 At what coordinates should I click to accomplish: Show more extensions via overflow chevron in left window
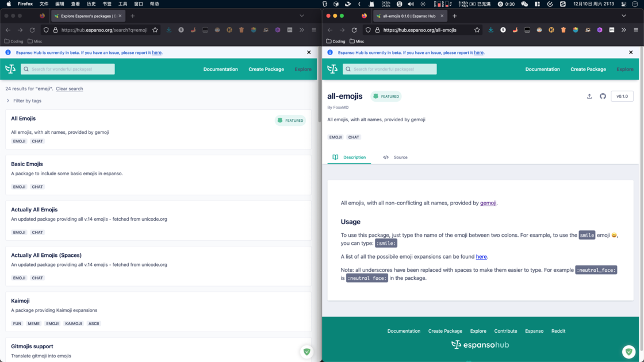coord(302,30)
